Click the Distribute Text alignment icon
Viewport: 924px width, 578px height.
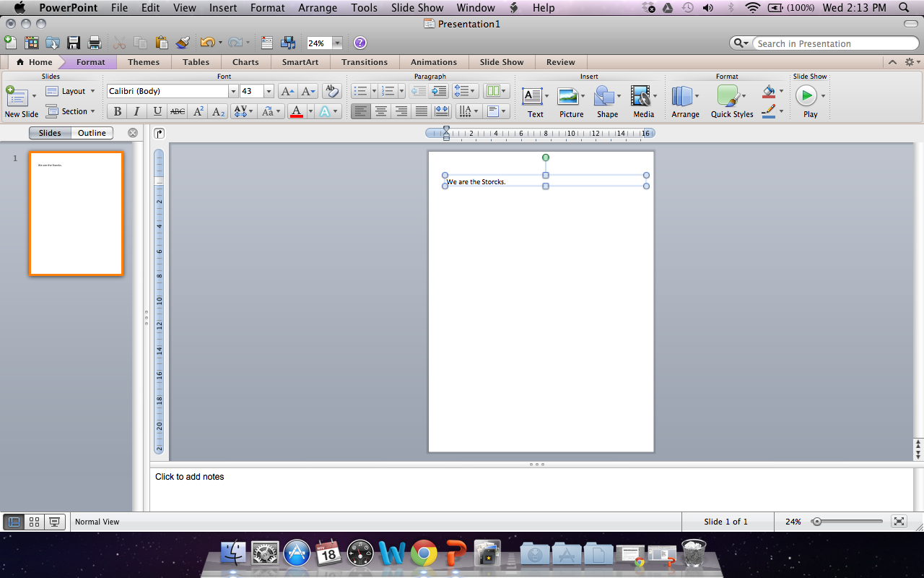tap(442, 111)
